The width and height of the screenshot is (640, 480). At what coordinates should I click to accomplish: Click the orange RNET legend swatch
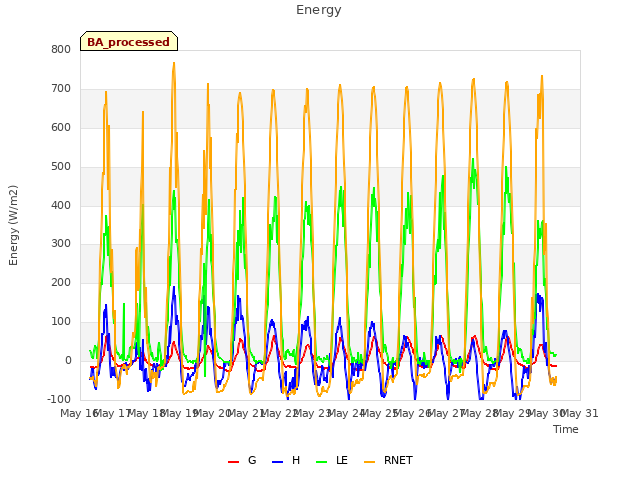[x=369, y=462]
